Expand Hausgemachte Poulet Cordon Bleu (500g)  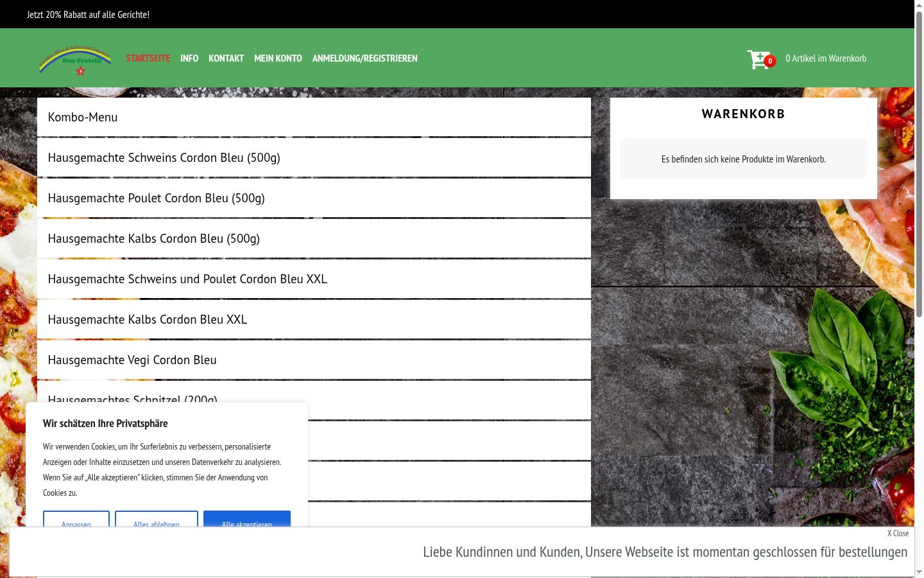click(x=314, y=198)
